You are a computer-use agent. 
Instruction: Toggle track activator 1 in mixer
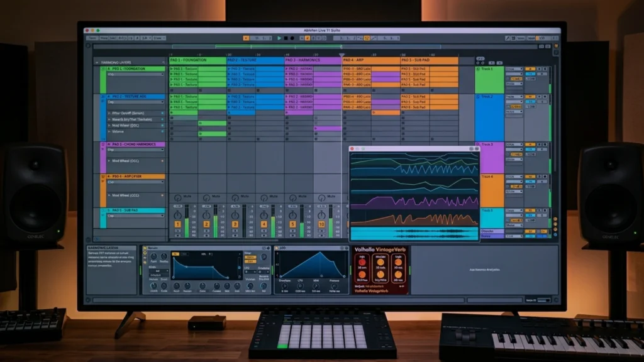177,224
